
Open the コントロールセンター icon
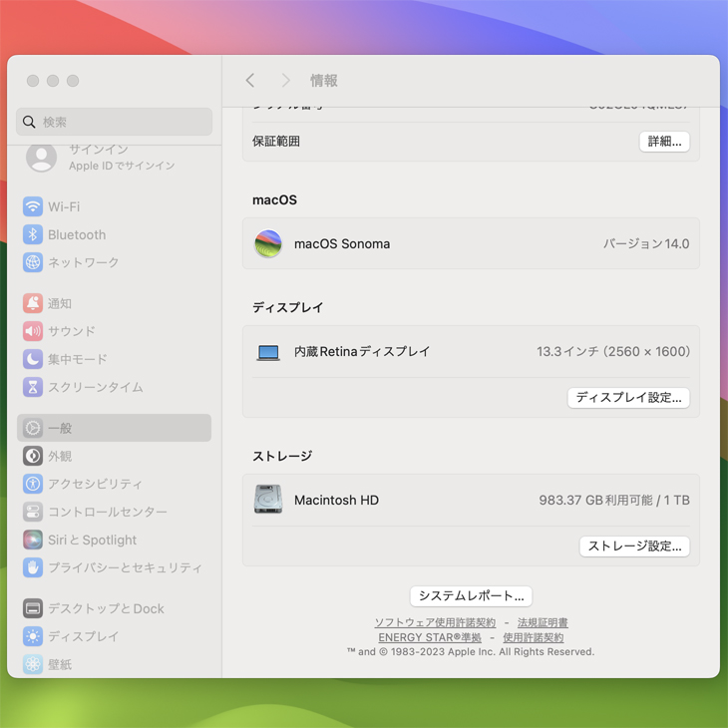click(x=33, y=512)
